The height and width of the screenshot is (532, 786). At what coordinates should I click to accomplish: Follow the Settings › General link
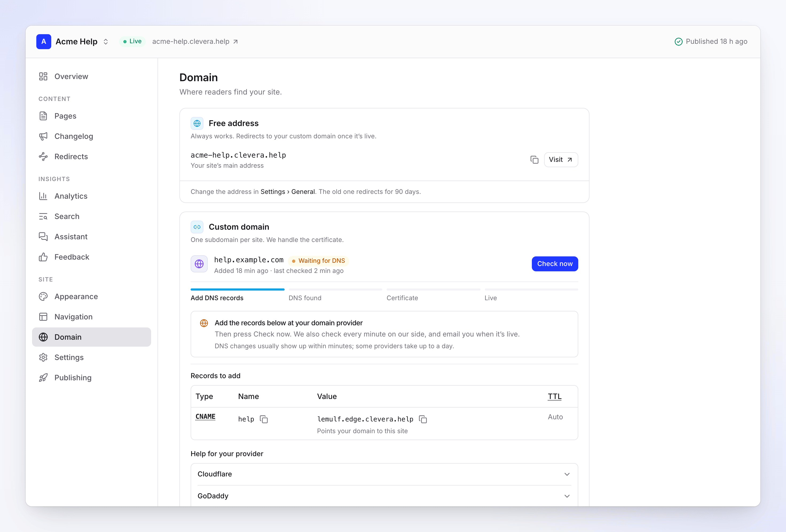(288, 192)
